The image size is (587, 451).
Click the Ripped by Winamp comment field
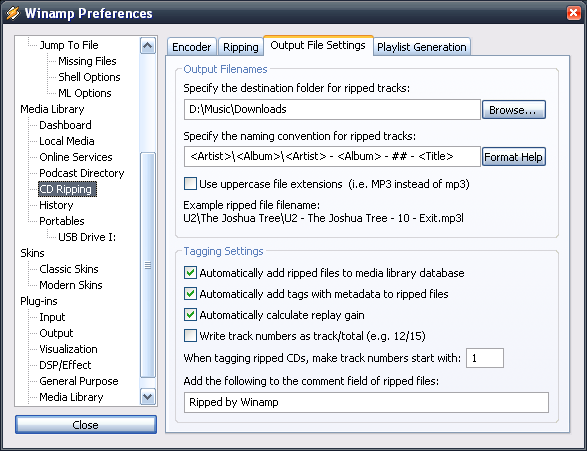tap(366, 402)
